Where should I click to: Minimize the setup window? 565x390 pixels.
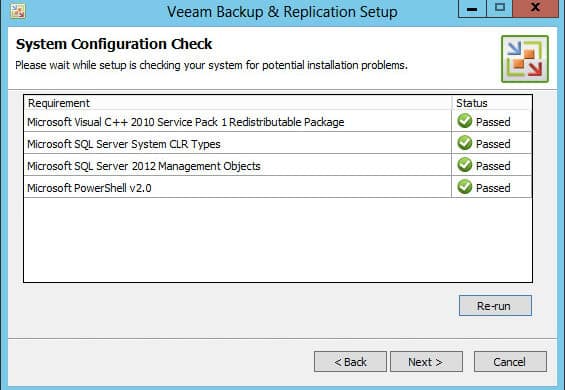tap(472, 8)
